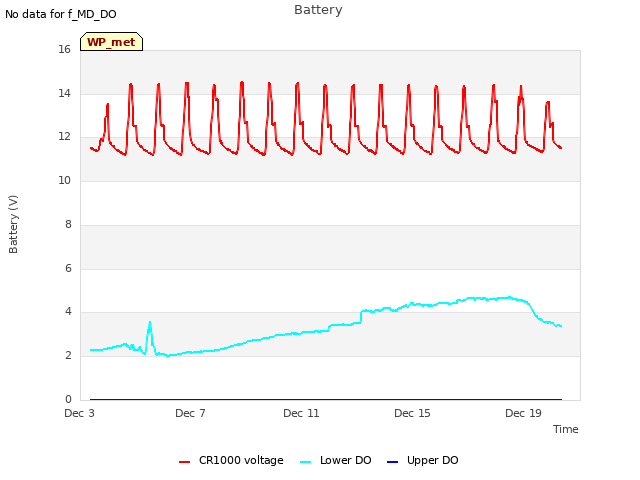Click the cyan Lower DO legend swatch
Image resolution: width=640 pixels, height=480 pixels.
point(305,462)
